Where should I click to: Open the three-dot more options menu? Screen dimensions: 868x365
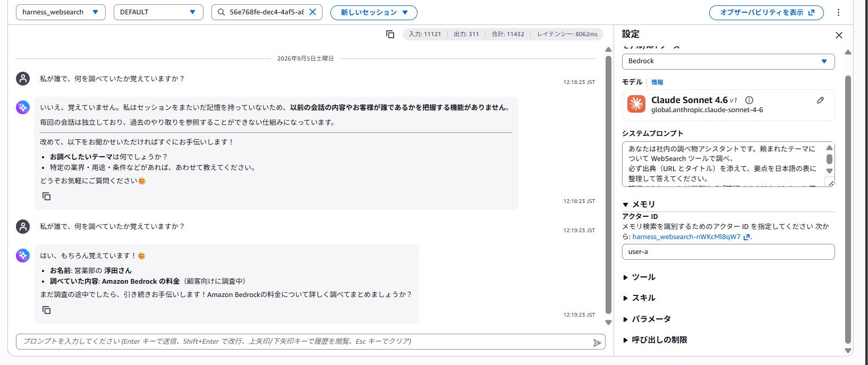[x=838, y=12]
